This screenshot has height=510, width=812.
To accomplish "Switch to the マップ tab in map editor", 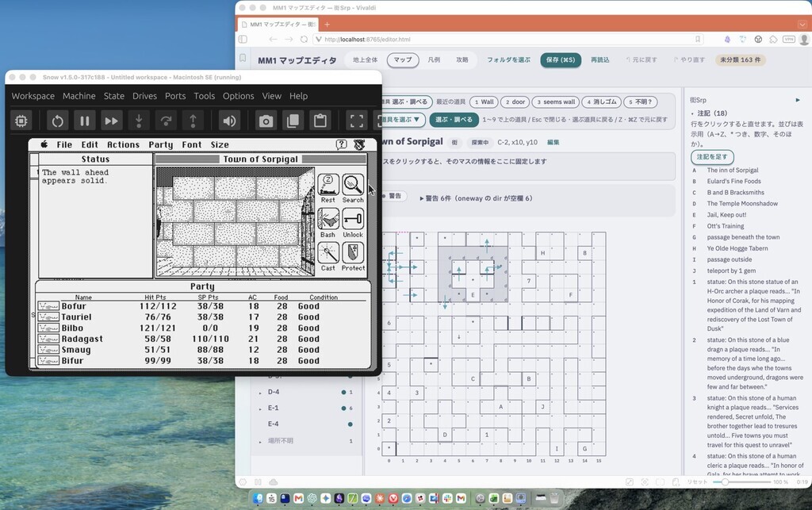I will [x=403, y=60].
